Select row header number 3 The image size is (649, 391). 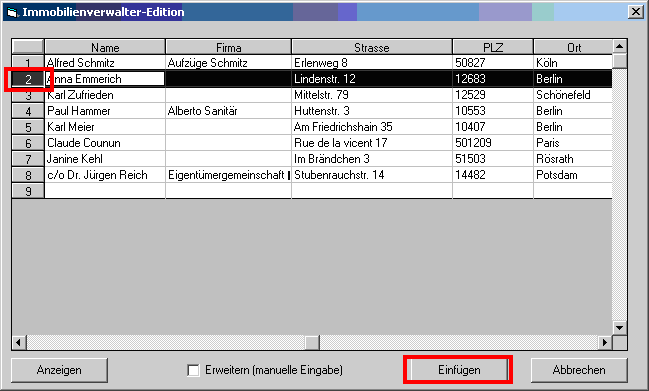28,95
